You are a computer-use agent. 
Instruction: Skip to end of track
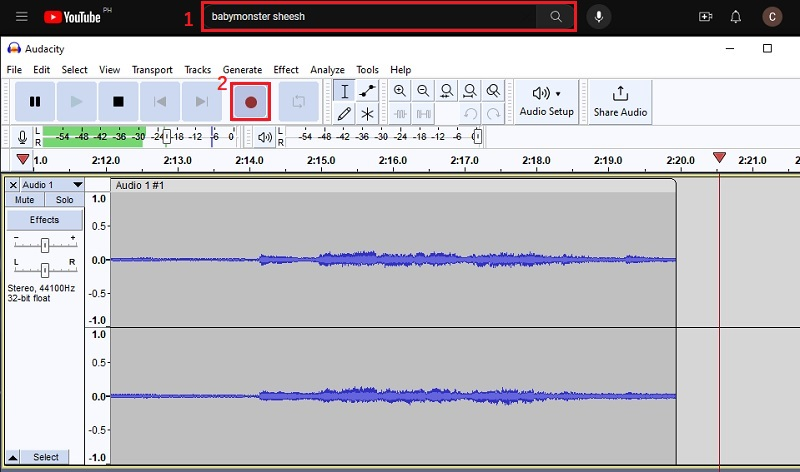point(202,102)
